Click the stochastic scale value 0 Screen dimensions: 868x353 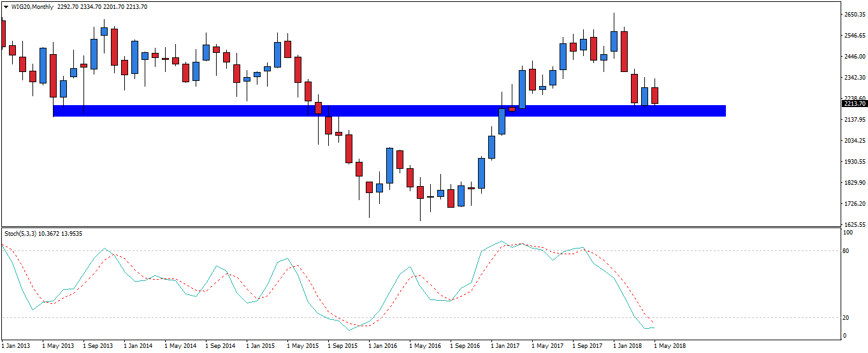point(844,336)
